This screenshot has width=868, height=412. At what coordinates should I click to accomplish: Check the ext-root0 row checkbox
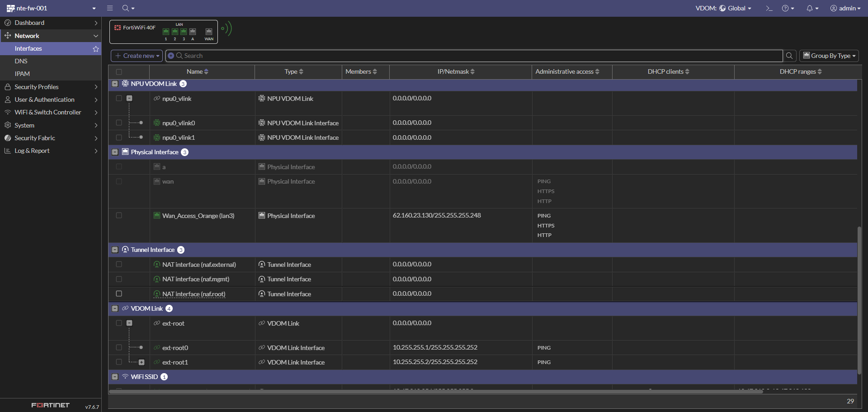[x=119, y=347]
